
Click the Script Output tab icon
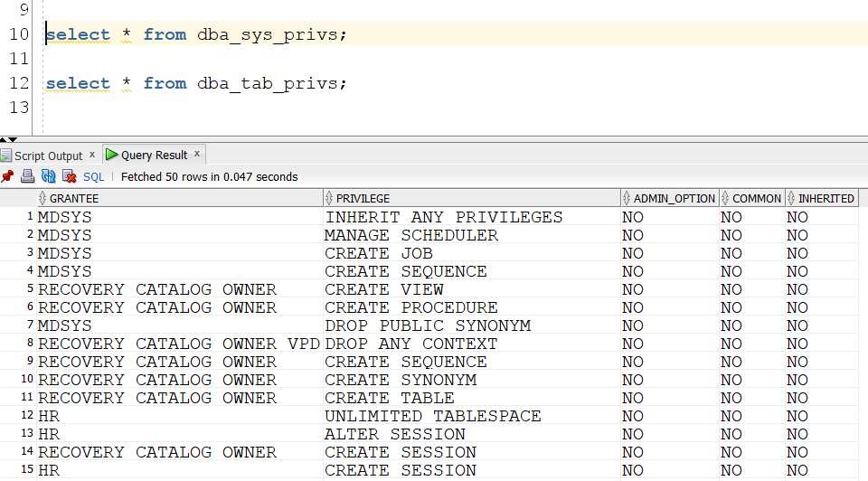6,156
